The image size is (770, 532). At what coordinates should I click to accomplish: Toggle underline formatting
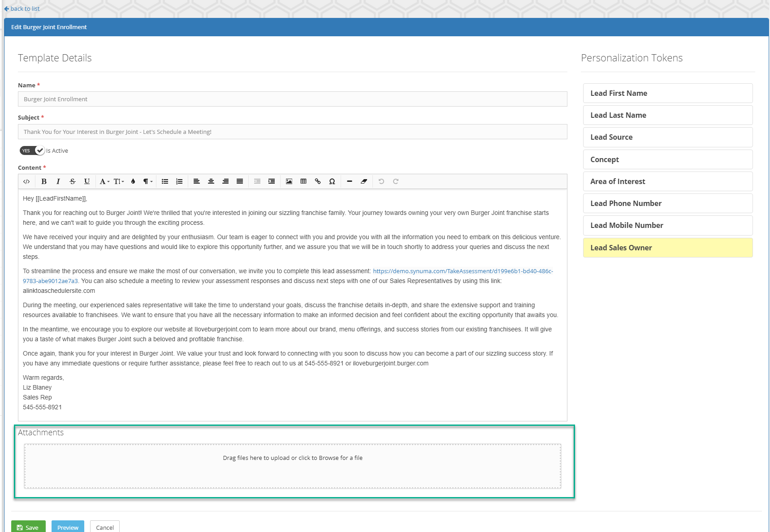tap(87, 181)
